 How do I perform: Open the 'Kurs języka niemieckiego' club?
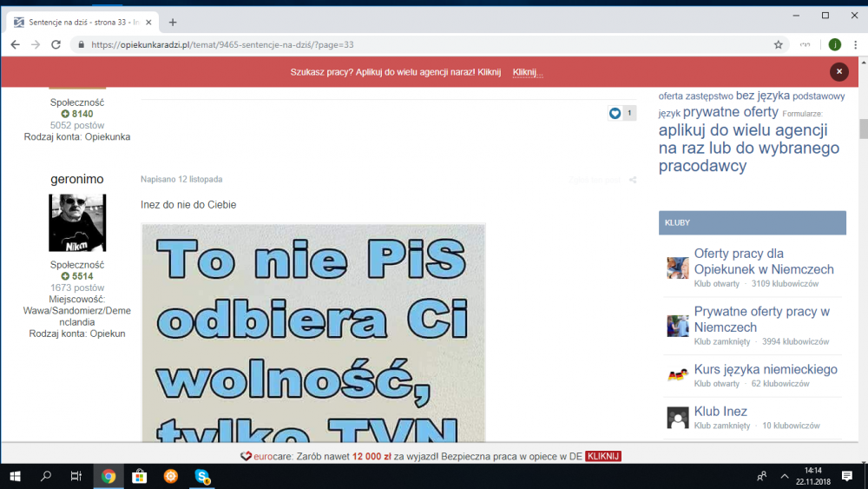(765, 369)
